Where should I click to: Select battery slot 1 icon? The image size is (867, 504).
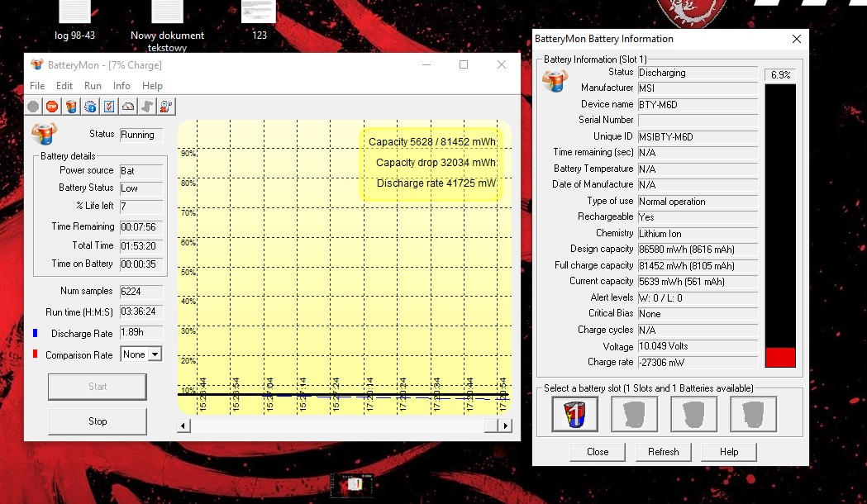[575, 414]
